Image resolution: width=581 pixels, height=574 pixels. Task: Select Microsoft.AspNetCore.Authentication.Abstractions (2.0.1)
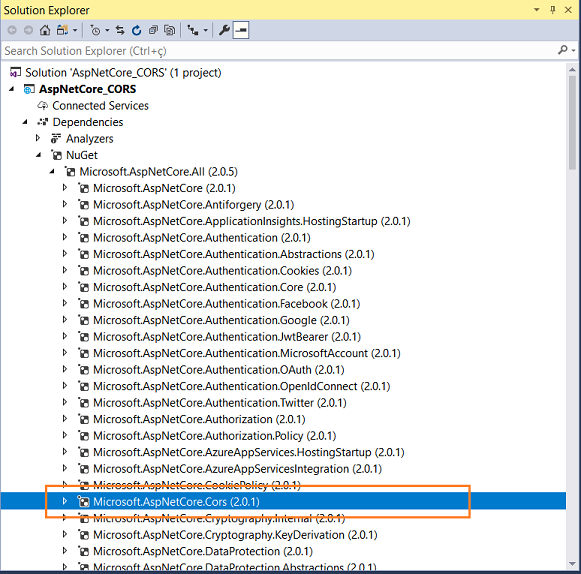(234, 254)
